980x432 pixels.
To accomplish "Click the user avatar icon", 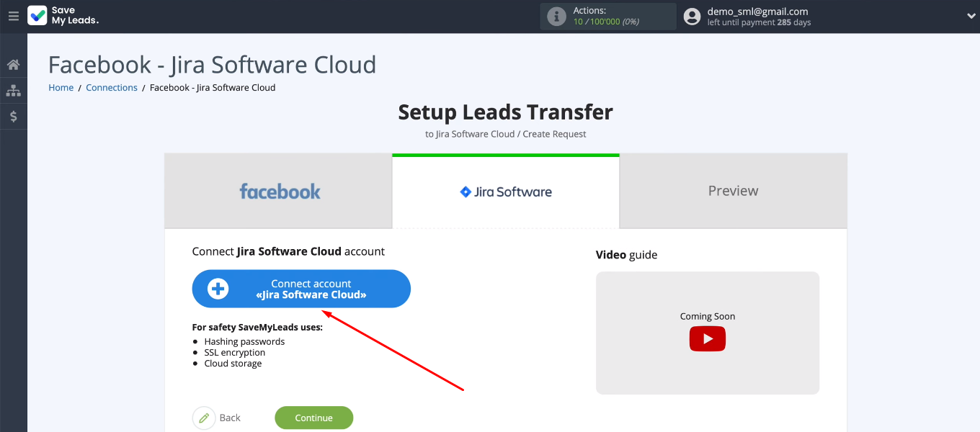I will pyautogui.click(x=692, y=17).
